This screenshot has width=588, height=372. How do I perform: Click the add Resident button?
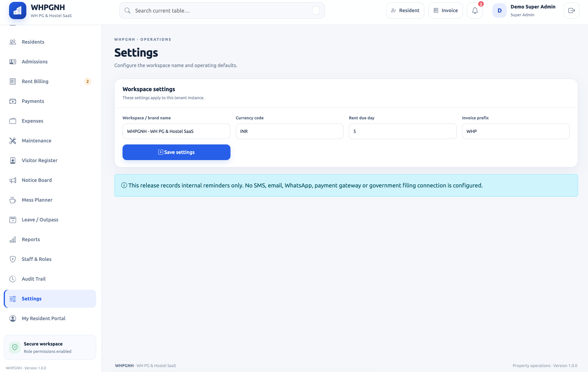[x=405, y=10]
